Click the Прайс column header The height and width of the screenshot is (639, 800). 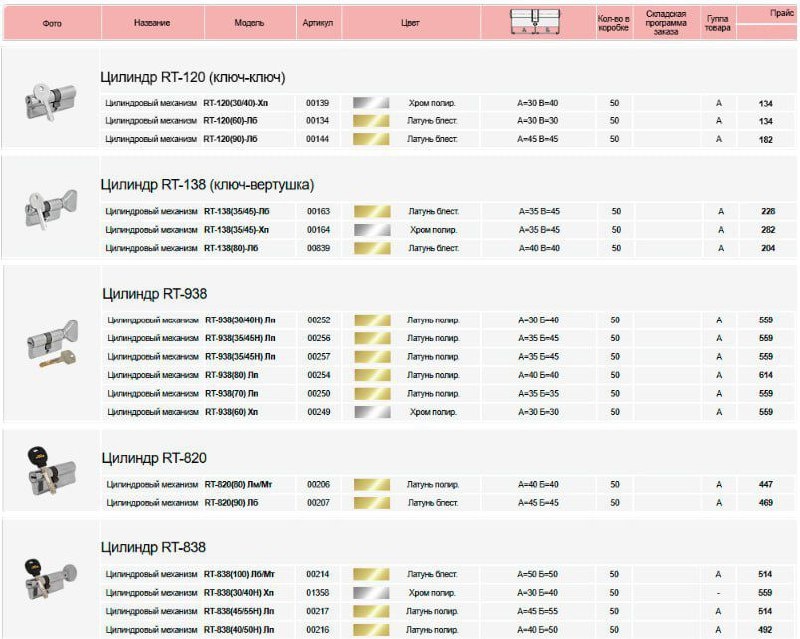782,13
